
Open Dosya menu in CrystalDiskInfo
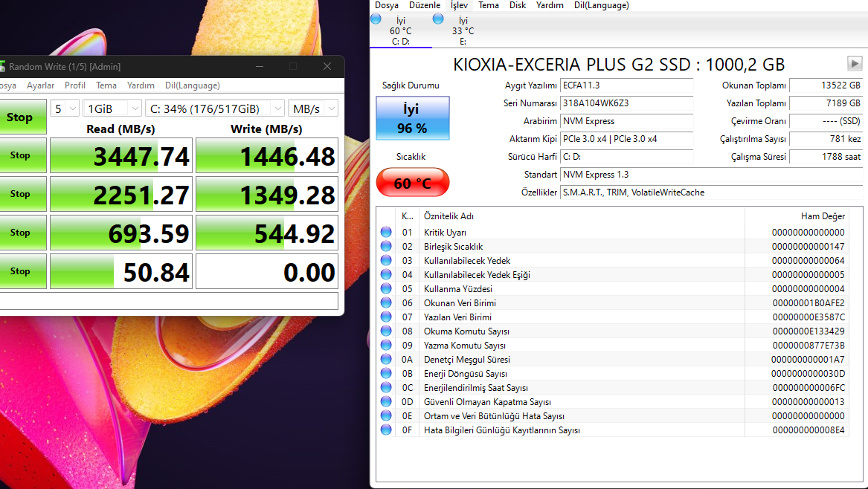[386, 5]
